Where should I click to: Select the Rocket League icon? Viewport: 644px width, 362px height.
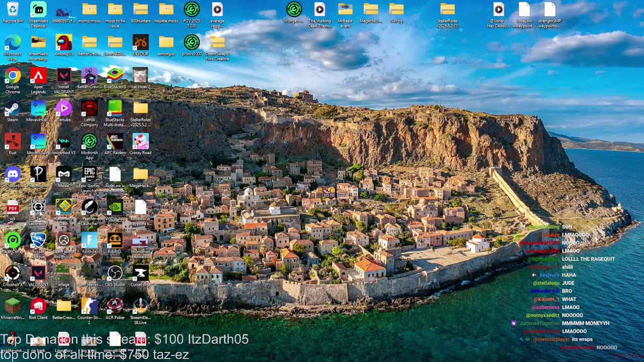[38, 240]
